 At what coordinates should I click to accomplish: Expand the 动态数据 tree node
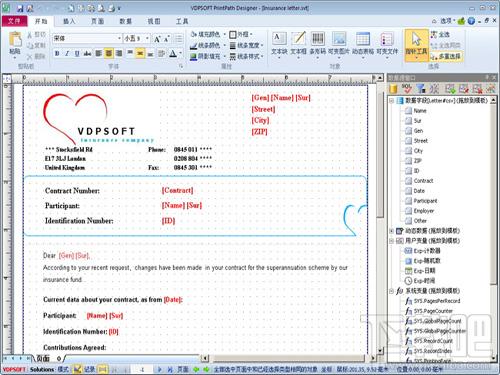tap(392, 231)
